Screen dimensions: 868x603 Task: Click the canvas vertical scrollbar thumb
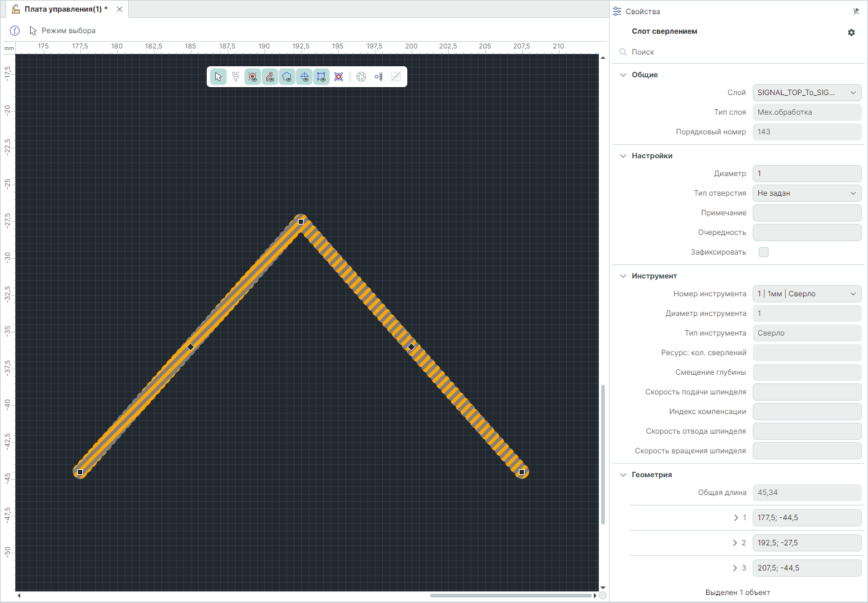[x=603, y=454]
